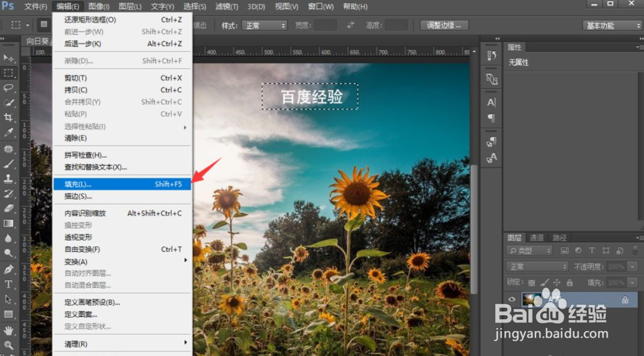Toggle filter for shape layers
644x356 pixels.
tap(606, 251)
